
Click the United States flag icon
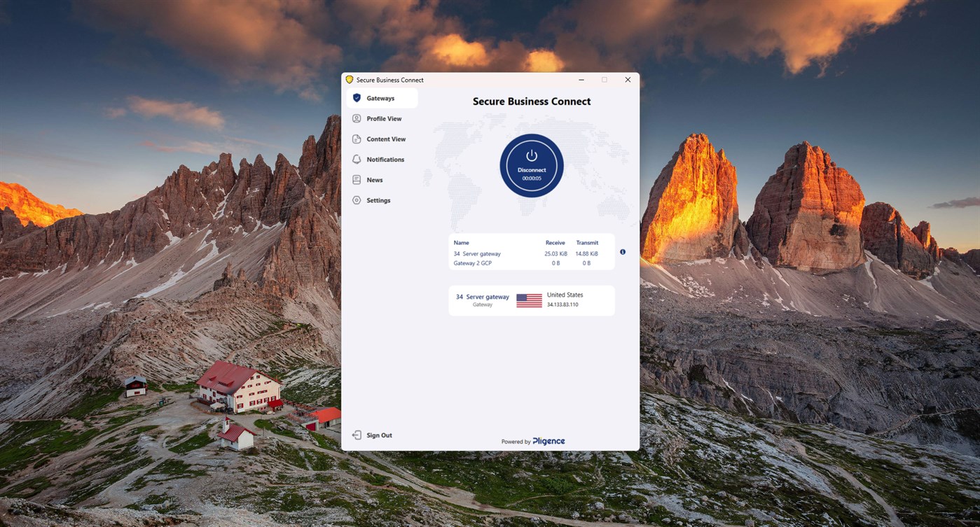(x=529, y=300)
